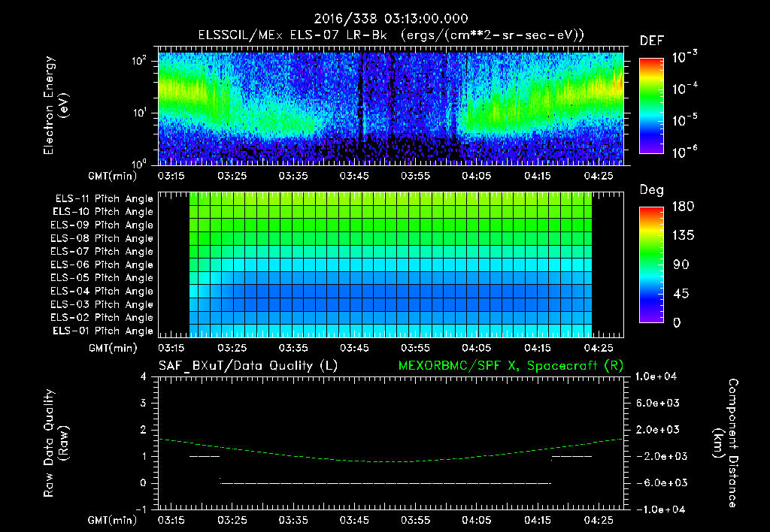Click the 03:15 tick label under the bottom plot
The width and height of the screenshot is (770, 532).
click(x=171, y=520)
